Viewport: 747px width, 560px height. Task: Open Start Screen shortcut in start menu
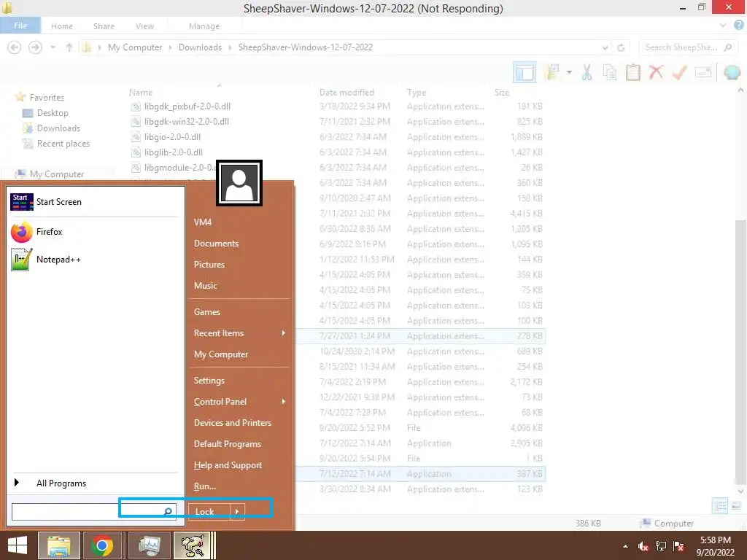pyautogui.click(x=47, y=202)
